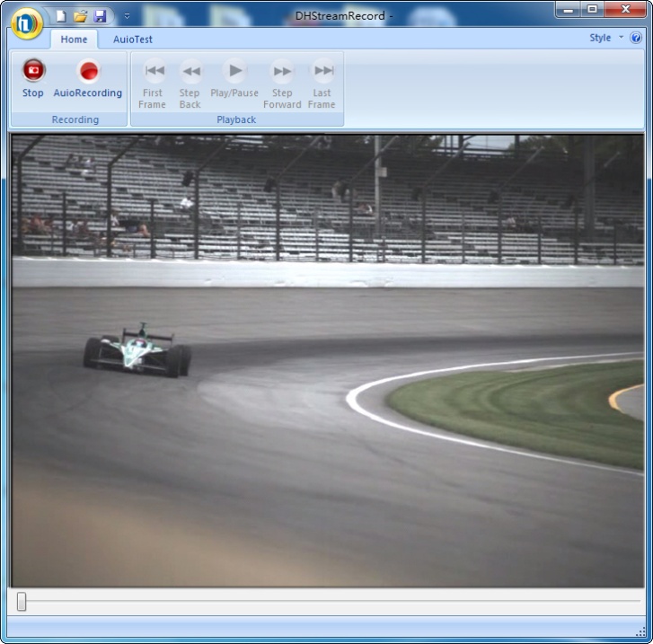Click the Open folder icon
The width and height of the screenshot is (653, 644).
pos(80,16)
